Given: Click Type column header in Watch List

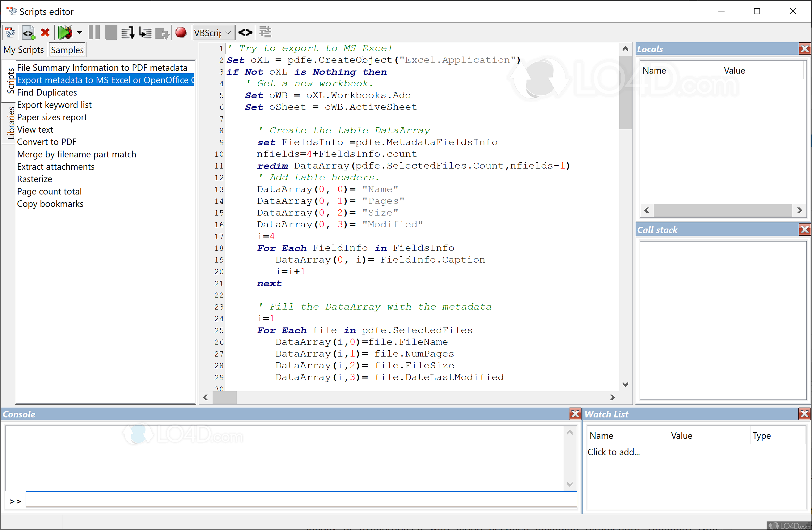Looking at the screenshot, I should point(778,435).
